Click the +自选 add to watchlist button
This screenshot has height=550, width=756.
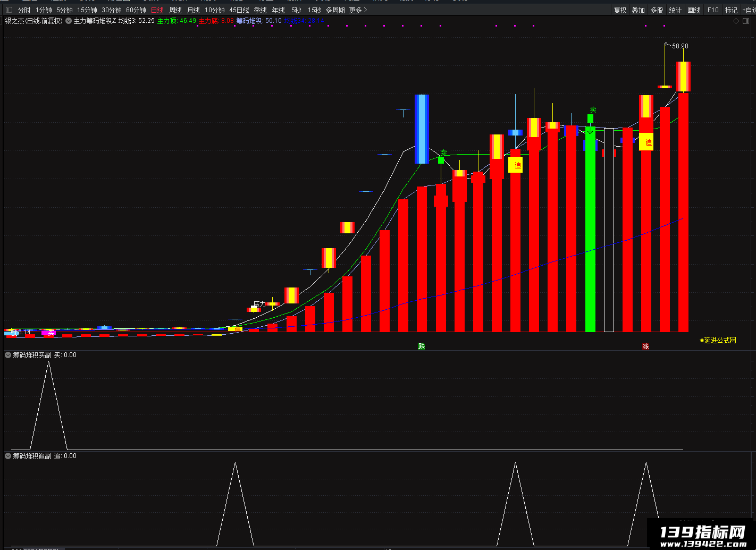pyautogui.click(x=749, y=10)
